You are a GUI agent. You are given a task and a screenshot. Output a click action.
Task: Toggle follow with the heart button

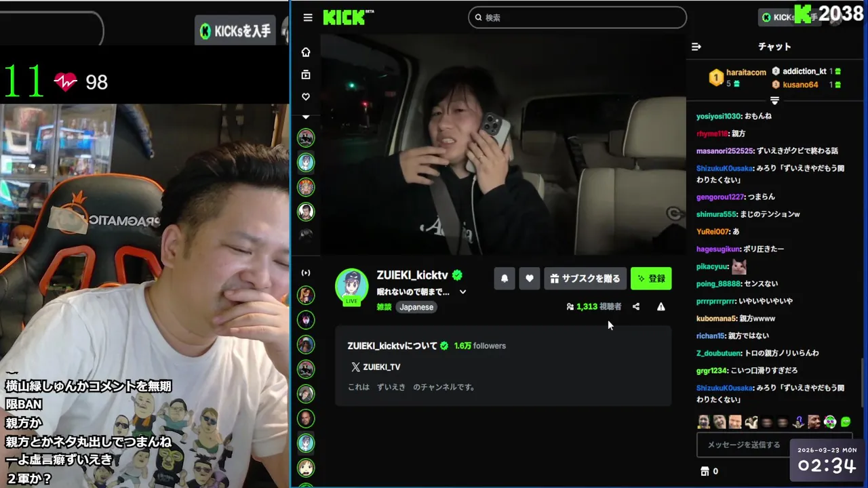coord(530,279)
